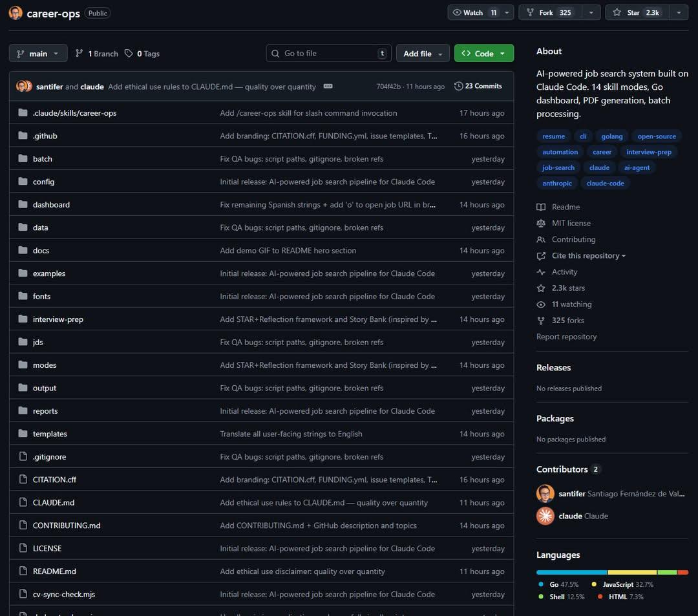Screen dimensions: 698x616
Task: Select the interview-prep topic tag
Action: tap(649, 152)
